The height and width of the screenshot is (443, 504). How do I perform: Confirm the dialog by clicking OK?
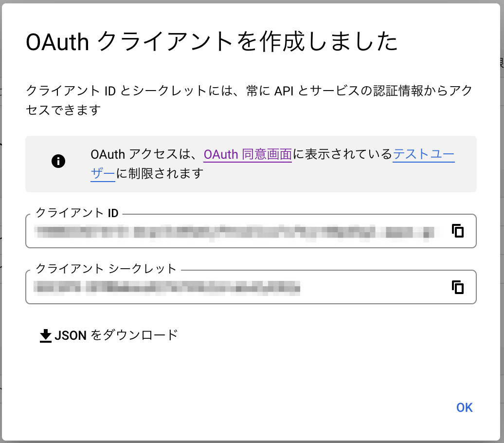(x=464, y=407)
